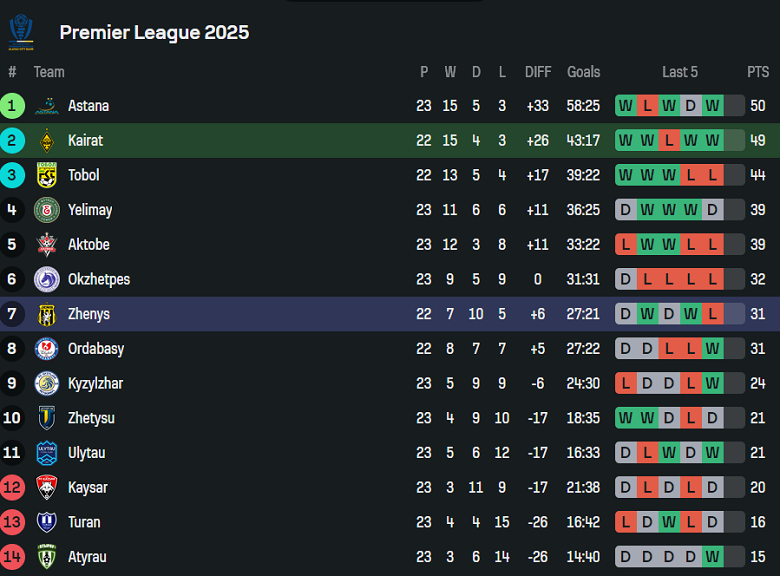Click the Tobol club crest
This screenshot has height=576, width=780.
tap(47, 175)
